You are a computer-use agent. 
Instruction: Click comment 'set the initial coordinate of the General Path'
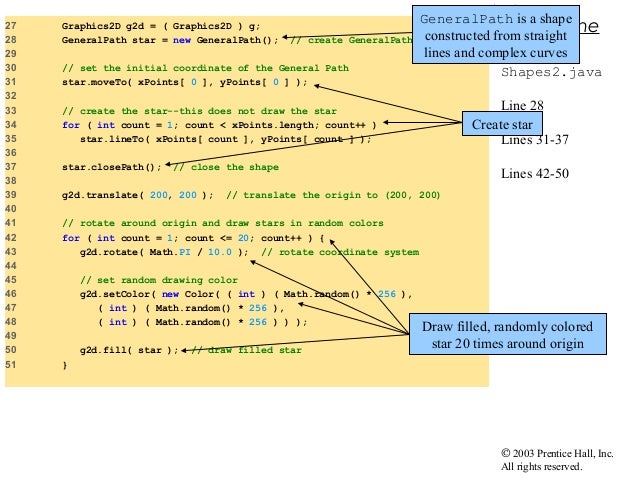coord(205,68)
